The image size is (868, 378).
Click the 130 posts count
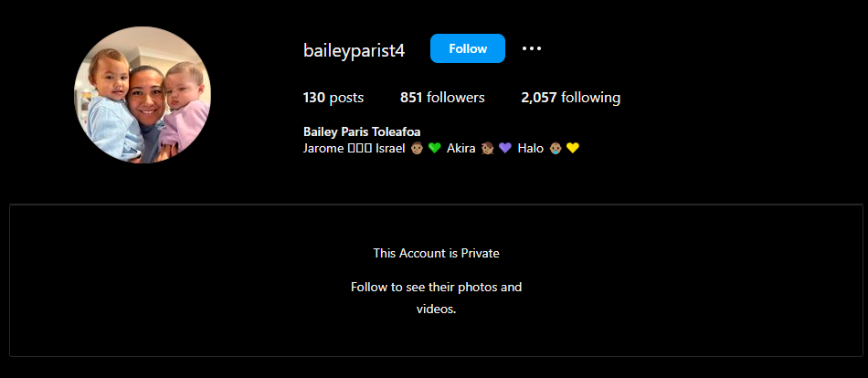click(333, 98)
